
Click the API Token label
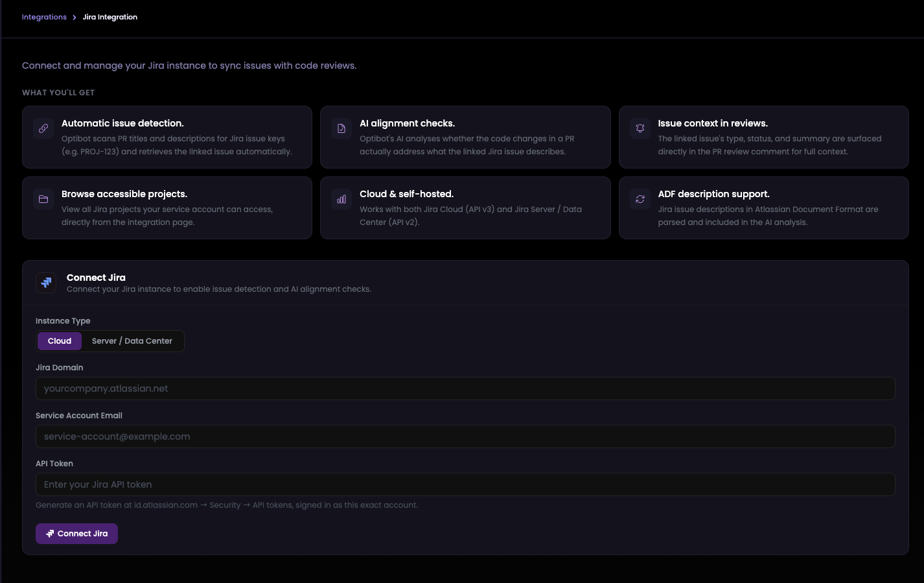tap(54, 464)
